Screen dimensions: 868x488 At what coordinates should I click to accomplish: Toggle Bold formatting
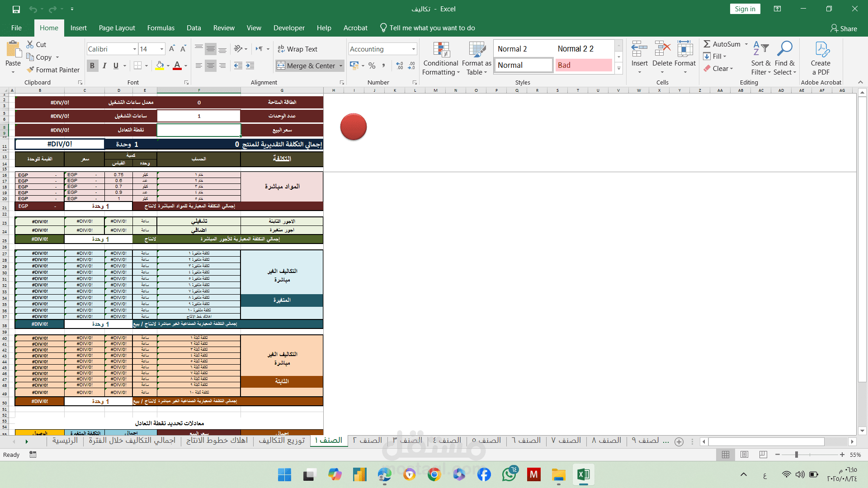click(92, 66)
